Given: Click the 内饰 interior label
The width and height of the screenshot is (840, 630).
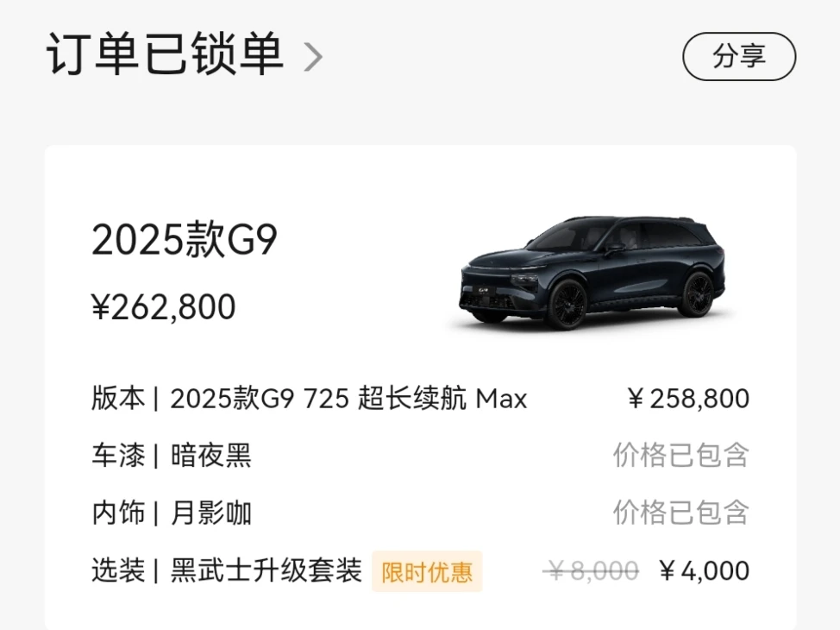Looking at the screenshot, I should click(x=118, y=513).
